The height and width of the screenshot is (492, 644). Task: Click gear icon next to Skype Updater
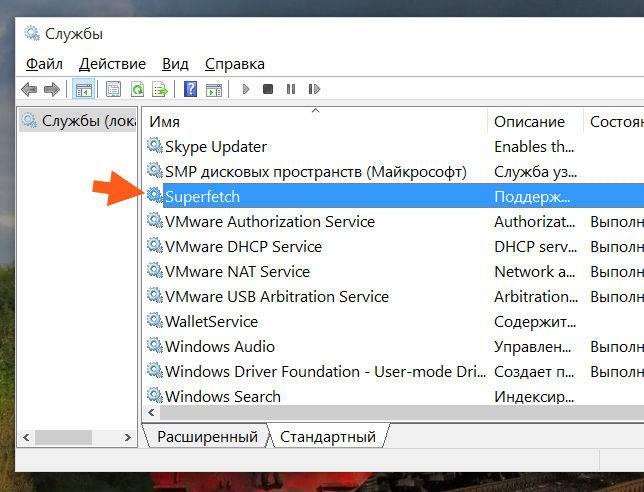pyautogui.click(x=155, y=145)
